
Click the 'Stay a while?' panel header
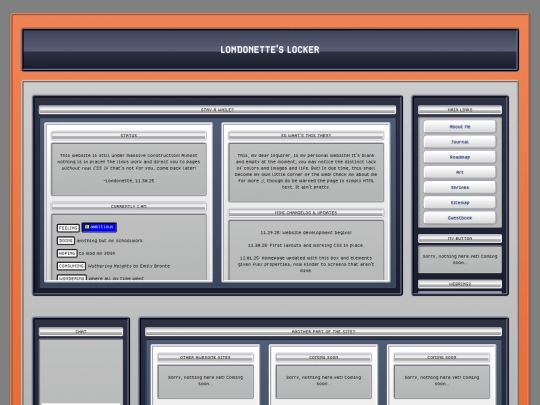click(x=217, y=110)
